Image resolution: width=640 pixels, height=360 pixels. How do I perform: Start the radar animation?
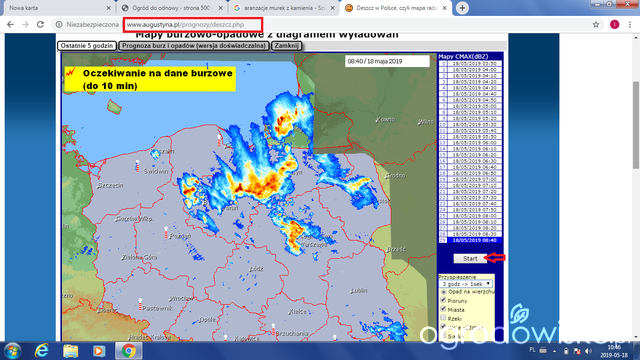tap(470, 258)
